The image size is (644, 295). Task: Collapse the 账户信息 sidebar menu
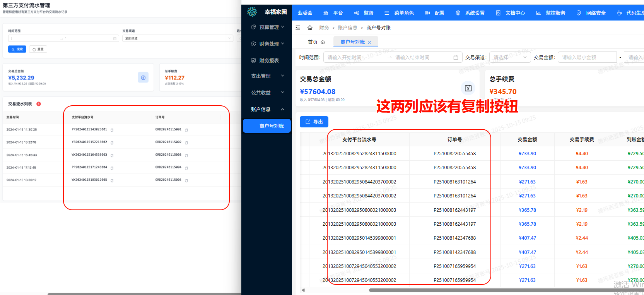click(267, 109)
